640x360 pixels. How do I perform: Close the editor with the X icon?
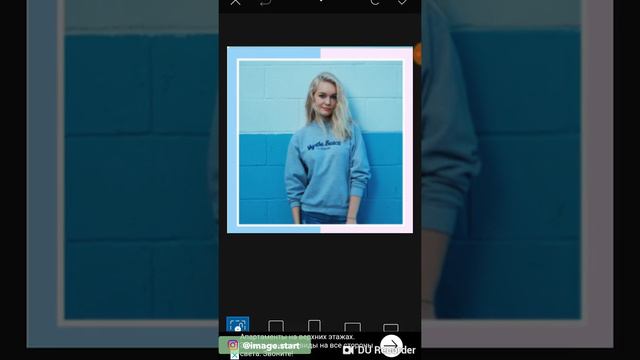(236, 2)
